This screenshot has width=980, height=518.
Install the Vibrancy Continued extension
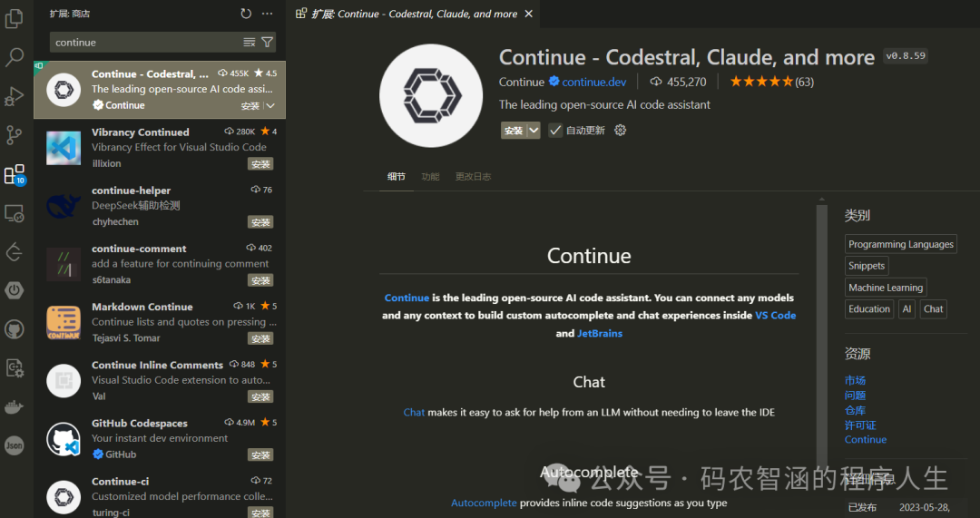[x=260, y=163]
